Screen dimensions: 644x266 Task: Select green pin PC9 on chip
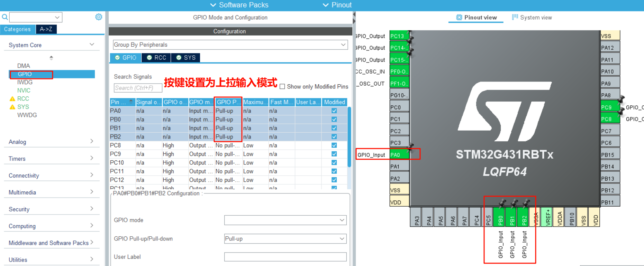tap(610, 107)
